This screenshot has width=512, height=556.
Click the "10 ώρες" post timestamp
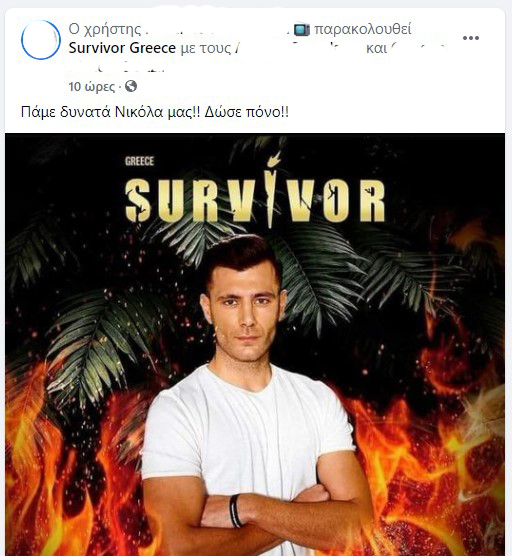coord(92,87)
